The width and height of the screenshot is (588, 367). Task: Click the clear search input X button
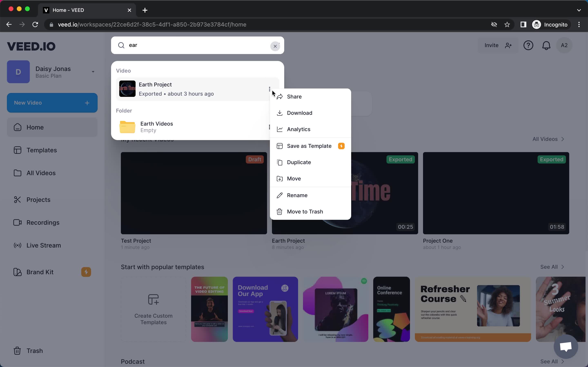click(275, 46)
